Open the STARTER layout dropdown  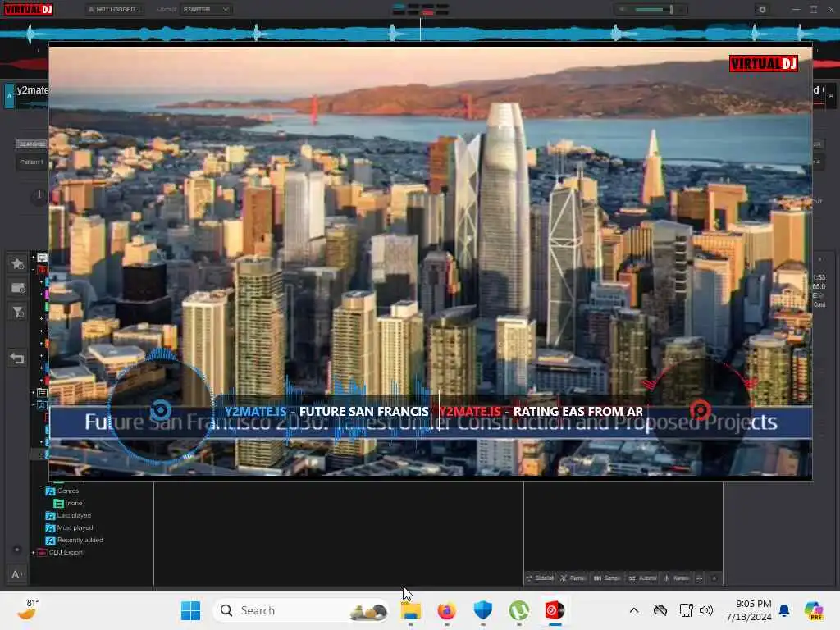(x=206, y=9)
